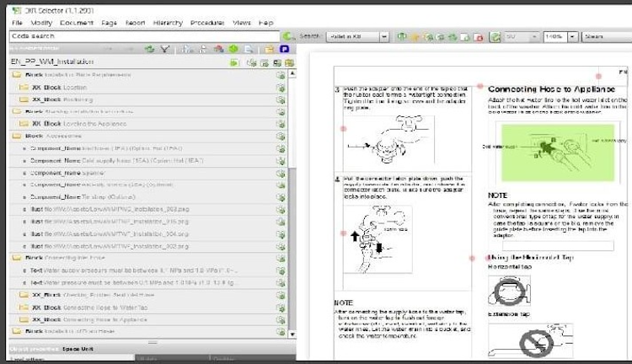Click the document page icon before folder icon
The width and height of the screenshot is (632, 364).
(249, 49)
